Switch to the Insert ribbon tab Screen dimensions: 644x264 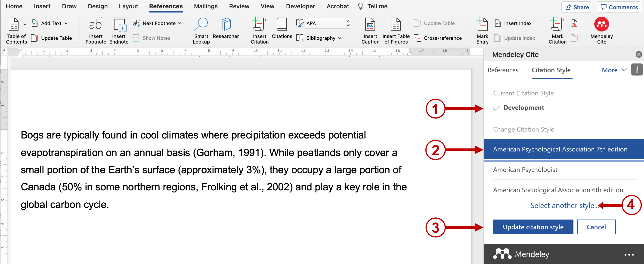(x=42, y=6)
